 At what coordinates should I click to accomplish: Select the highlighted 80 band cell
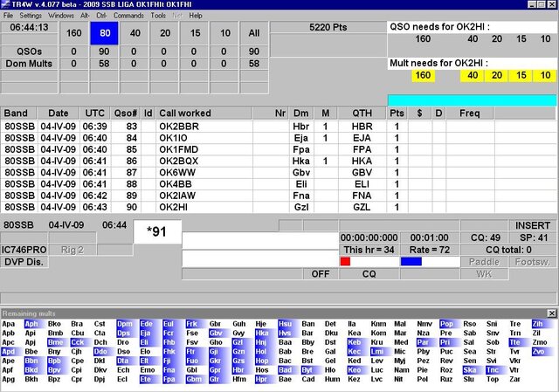pyautogui.click(x=102, y=34)
